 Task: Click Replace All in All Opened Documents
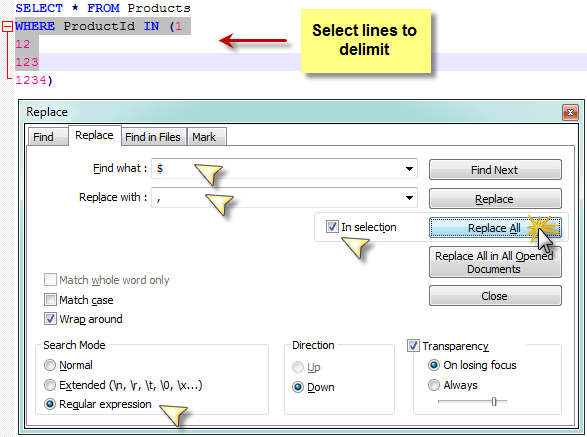click(x=495, y=262)
